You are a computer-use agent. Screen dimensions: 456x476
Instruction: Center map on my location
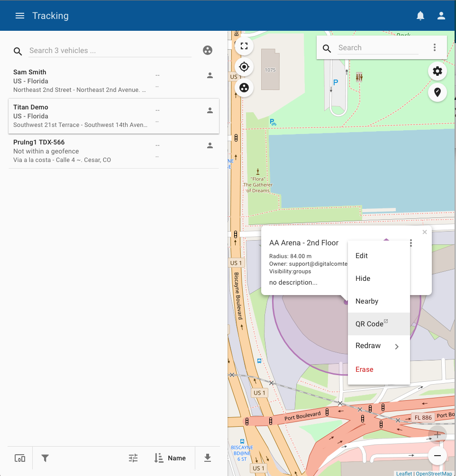tap(244, 67)
